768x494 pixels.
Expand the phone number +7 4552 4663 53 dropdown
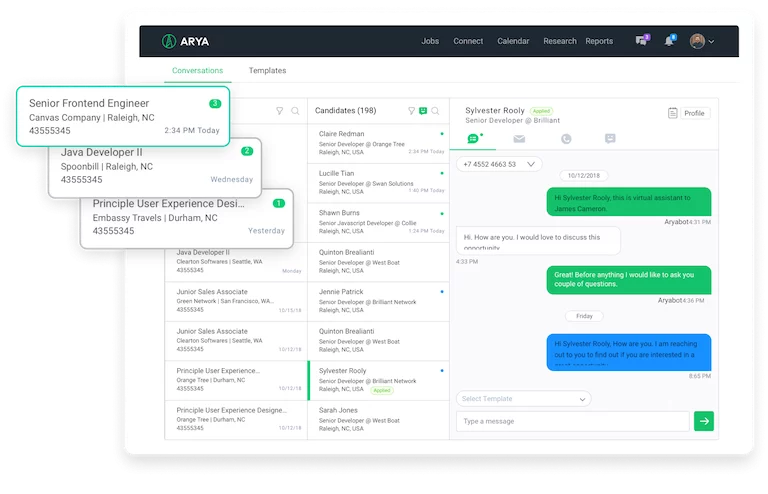(x=498, y=164)
